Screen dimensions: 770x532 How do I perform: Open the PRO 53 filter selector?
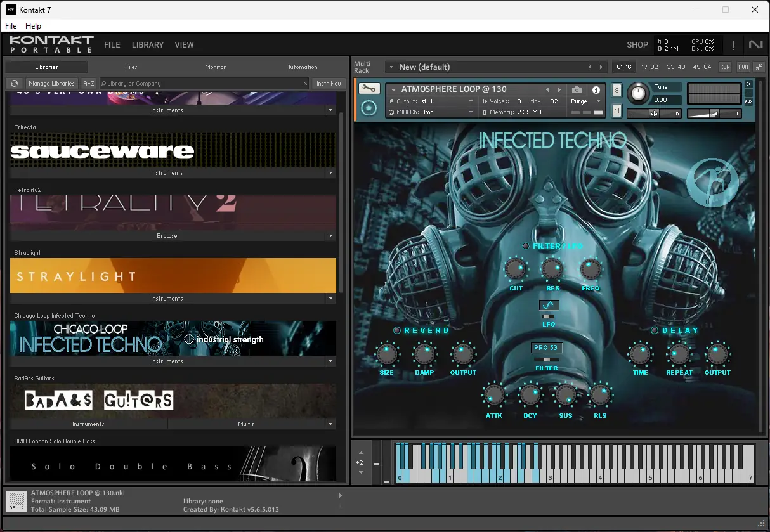pyautogui.click(x=546, y=347)
